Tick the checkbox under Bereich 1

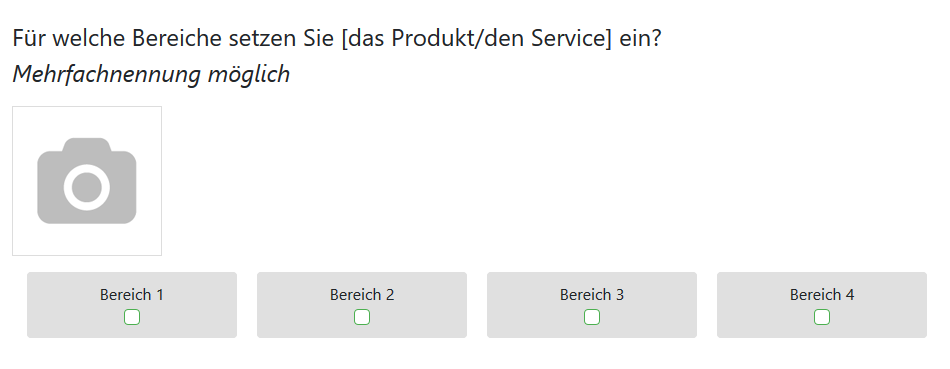pyautogui.click(x=131, y=317)
